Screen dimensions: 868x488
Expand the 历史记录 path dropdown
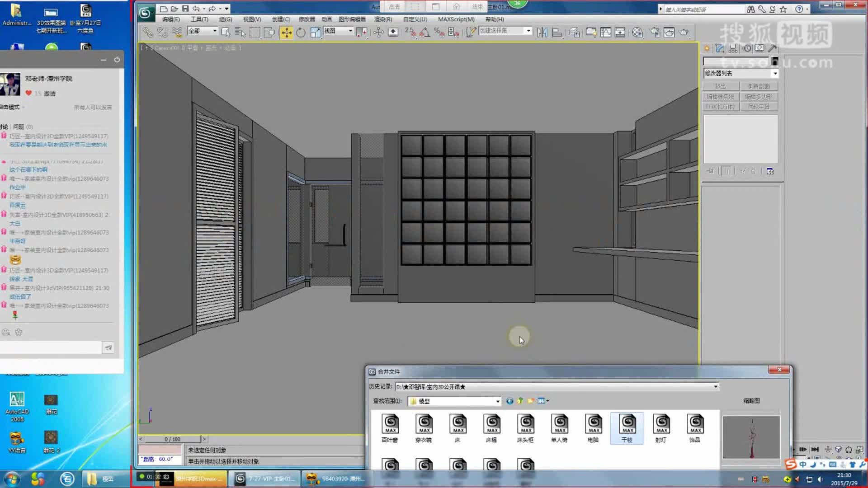click(x=715, y=387)
